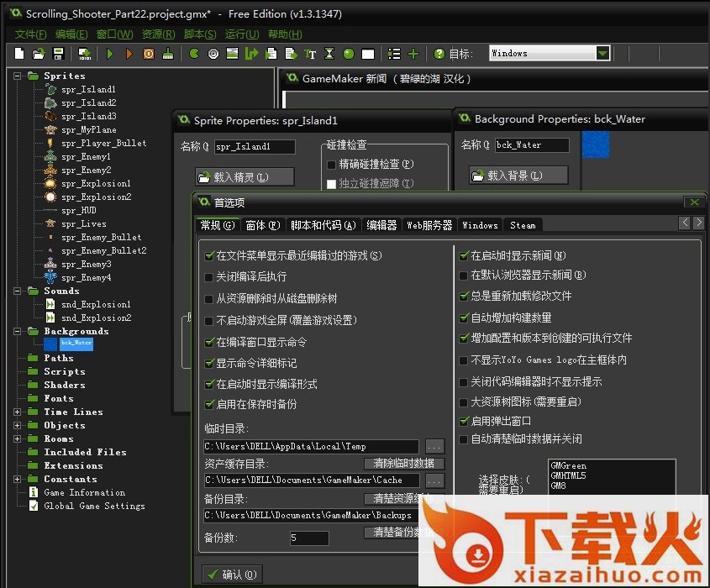Screen dimensions: 710x588
Task: Collapse the Backgrounds folder
Action: 17,331
